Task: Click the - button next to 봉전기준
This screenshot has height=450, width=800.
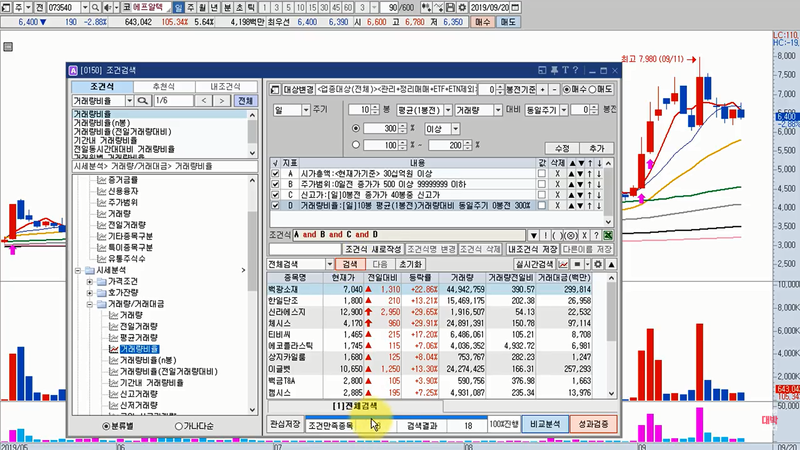Action: [554, 89]
